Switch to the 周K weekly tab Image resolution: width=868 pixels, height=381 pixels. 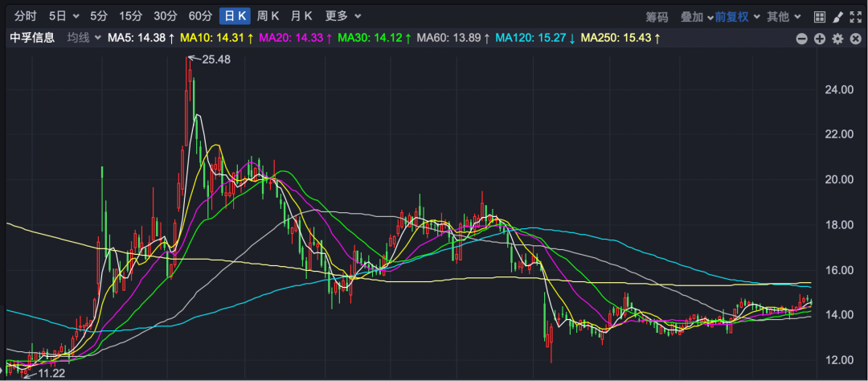pos(268,16)
